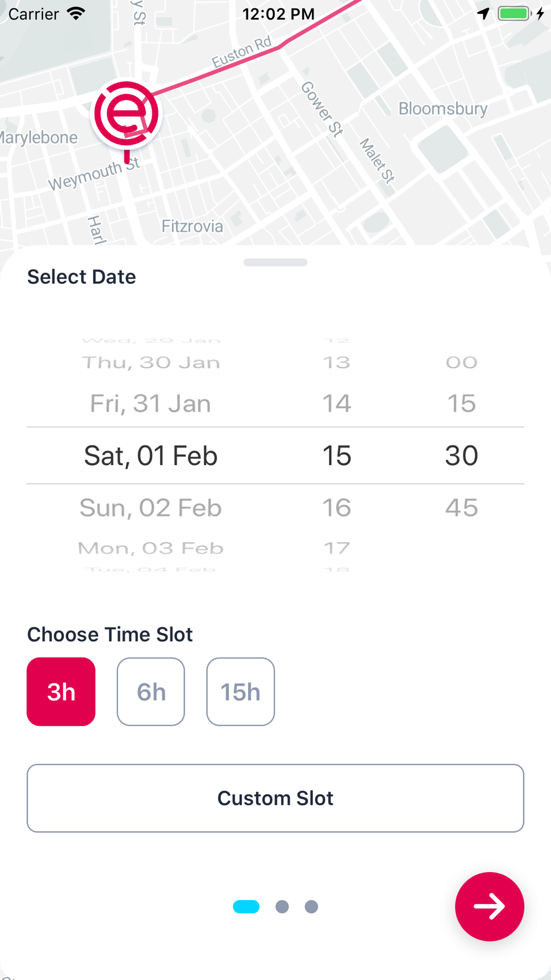This screenshot has height=980, width=551.
Task: Tap the red next arrow button
Action: coord(489,906)
